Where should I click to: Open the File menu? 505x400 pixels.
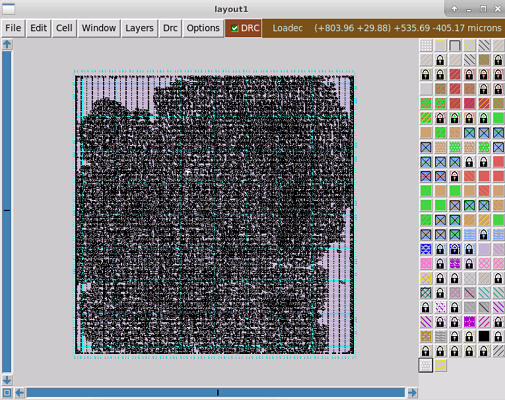click(x=13, y=28)
